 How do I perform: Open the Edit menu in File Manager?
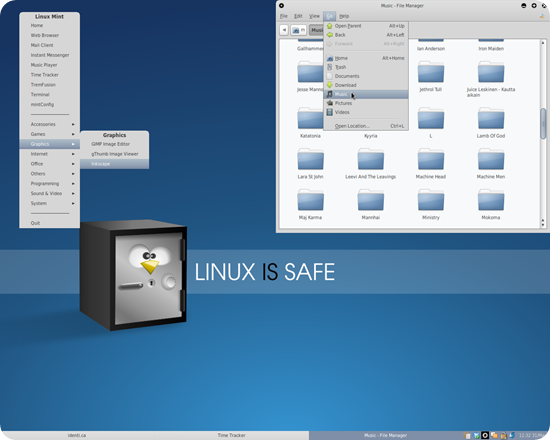(298, 16)
